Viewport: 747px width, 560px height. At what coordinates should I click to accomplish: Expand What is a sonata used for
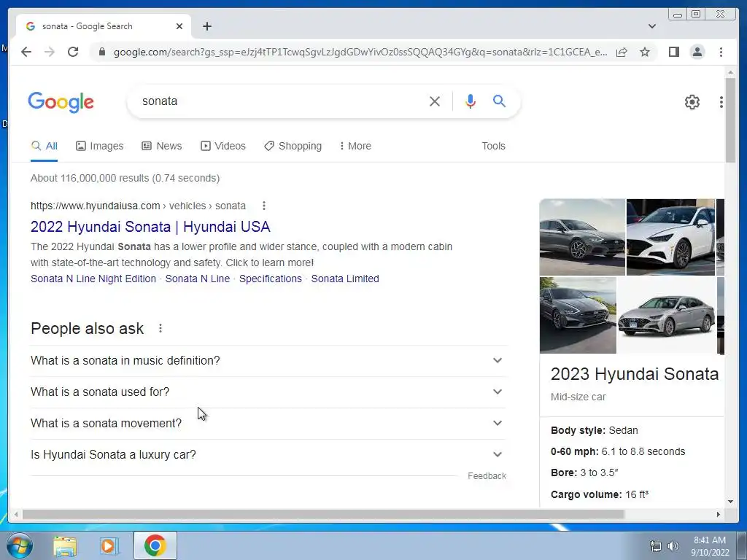pos(268,392)
